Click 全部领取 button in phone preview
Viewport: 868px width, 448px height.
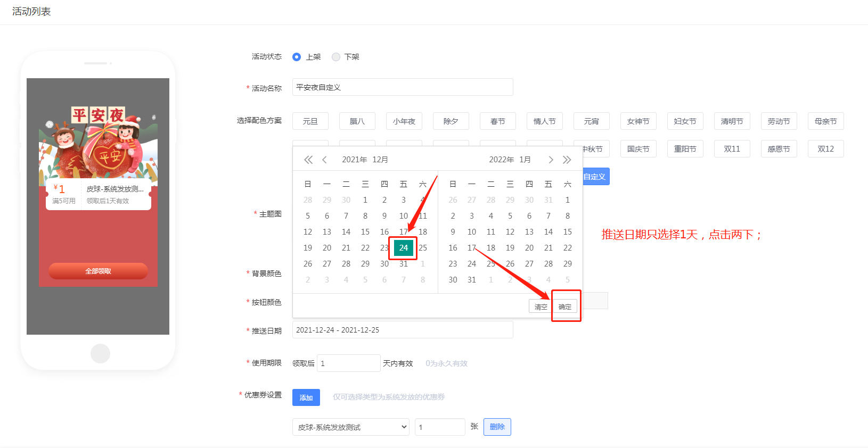(x=99, y=271)
